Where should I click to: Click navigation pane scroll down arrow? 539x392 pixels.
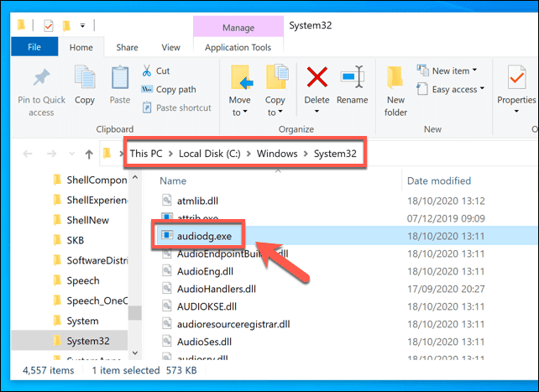tap(134, 353)
